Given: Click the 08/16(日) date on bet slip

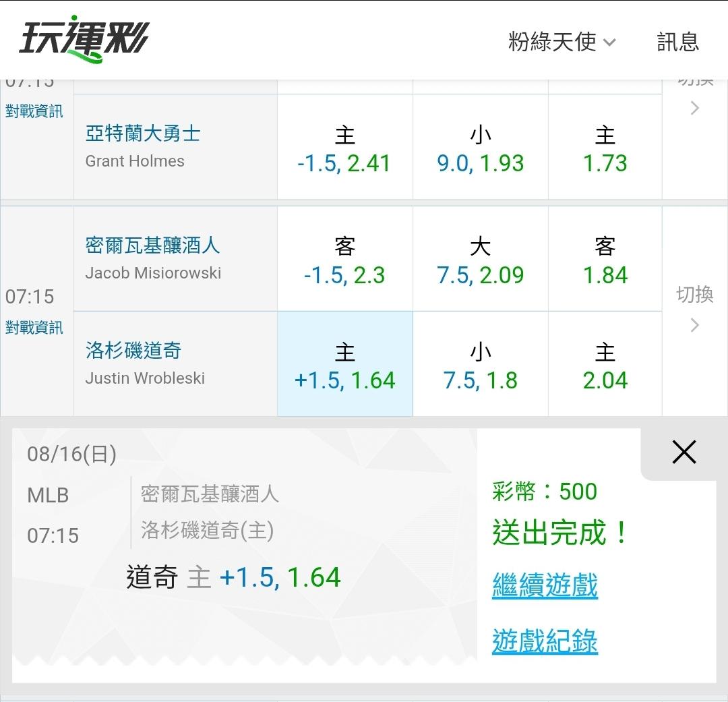Looking at the screenshot, I should (x=71, y=454).
